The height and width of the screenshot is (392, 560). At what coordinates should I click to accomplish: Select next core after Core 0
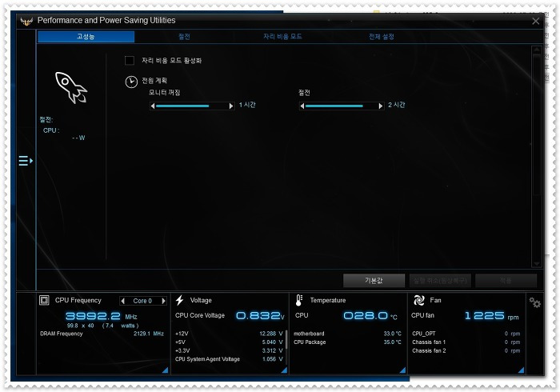[163, 301]
